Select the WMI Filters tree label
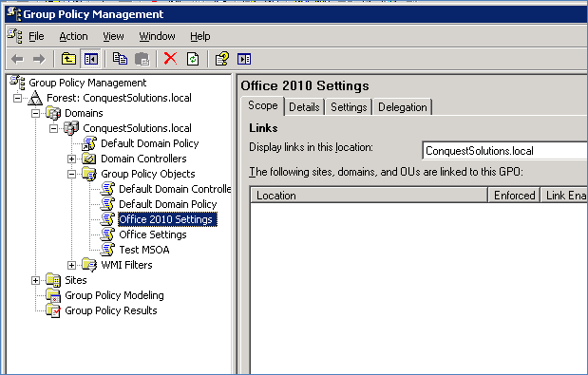Viewport: 588px width, 375px height. (126, 265)
